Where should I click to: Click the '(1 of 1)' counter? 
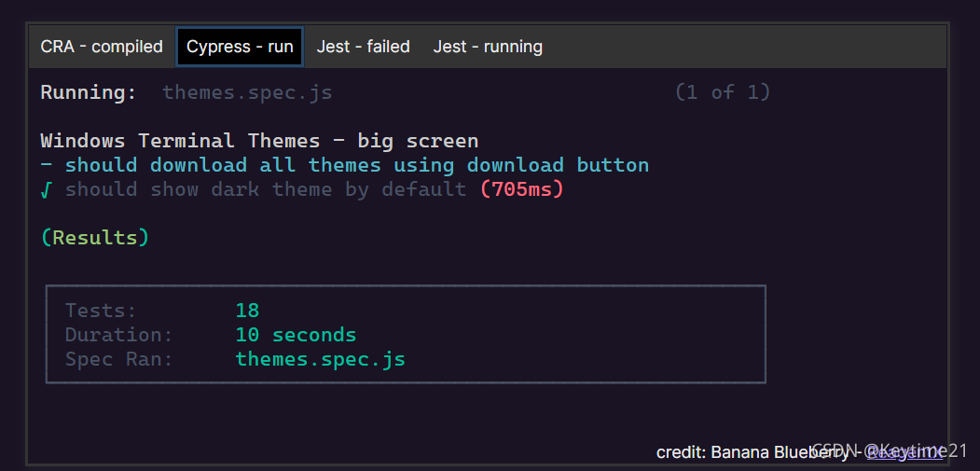click(724, 92)
